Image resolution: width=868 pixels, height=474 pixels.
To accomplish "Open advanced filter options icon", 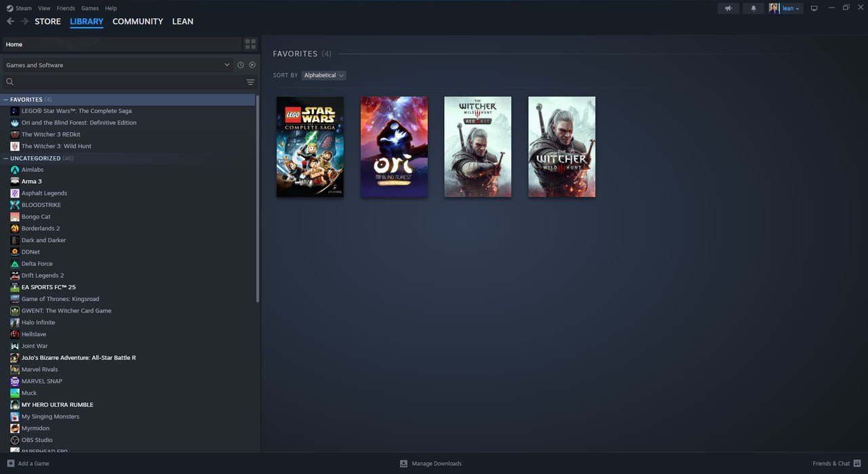I will [250, 82].
